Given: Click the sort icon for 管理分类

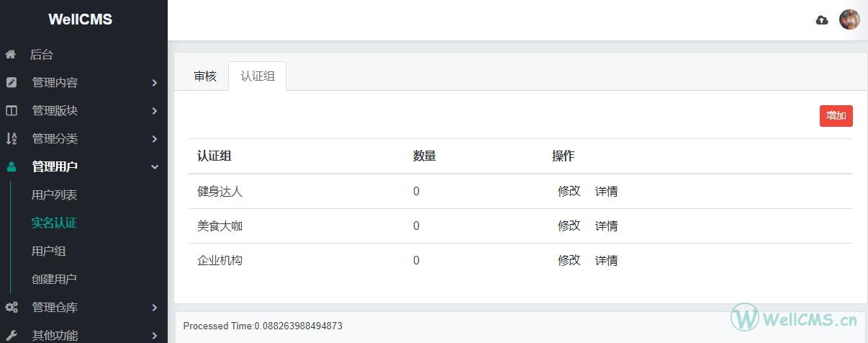Looking at the screenshot, I should tap(11, 138).
